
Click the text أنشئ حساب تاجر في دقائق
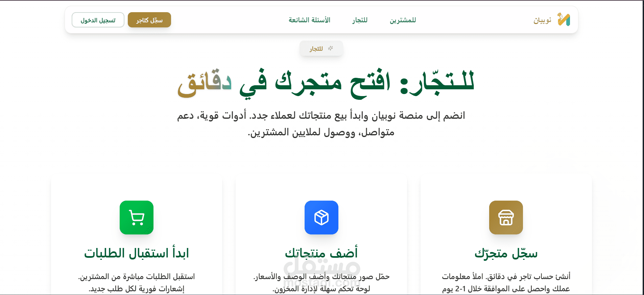point(528,276)
